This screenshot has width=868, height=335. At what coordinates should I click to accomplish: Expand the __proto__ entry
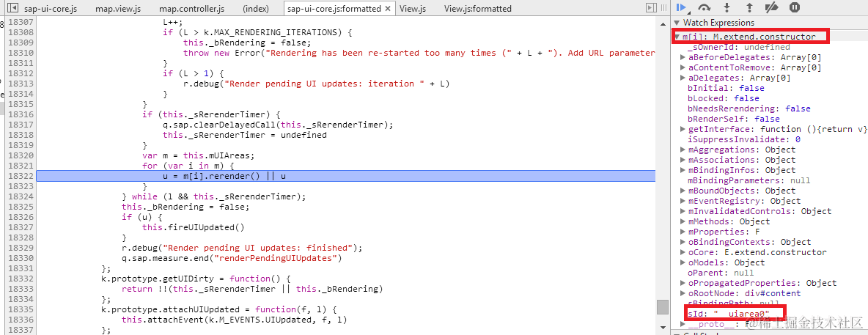pos(683,324)
